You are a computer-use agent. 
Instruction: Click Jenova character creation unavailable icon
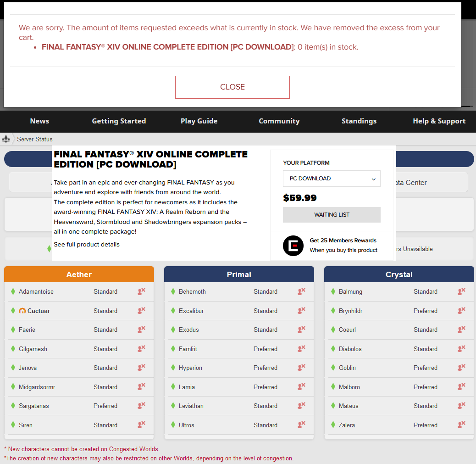tap(141, 368)
